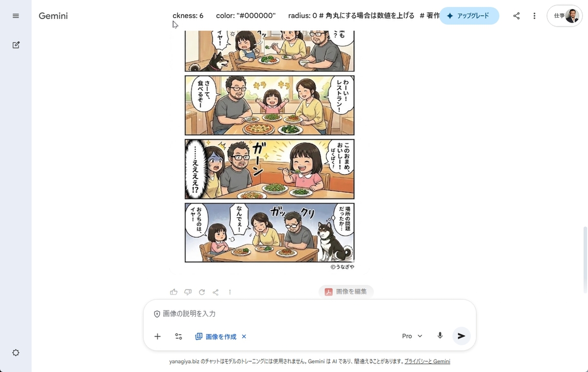Send the prompt with arrow button
Image resolution: width=588 pixels, height=372 pixels.
tap(461, 336)
